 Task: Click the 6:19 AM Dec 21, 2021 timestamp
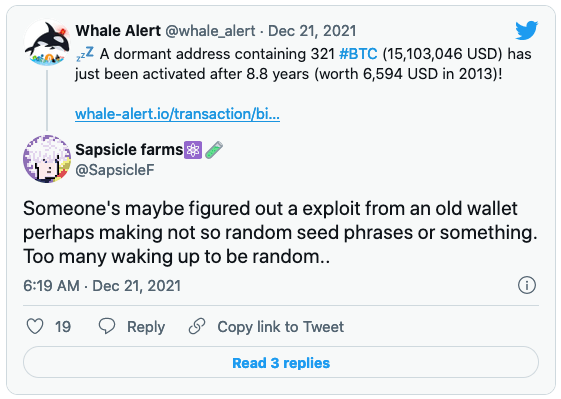tap(102, 286)
